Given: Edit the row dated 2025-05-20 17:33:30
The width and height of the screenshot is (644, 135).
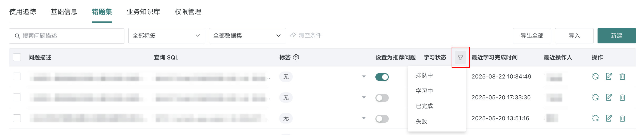Looking at the screenshot, I should (609, 97).
